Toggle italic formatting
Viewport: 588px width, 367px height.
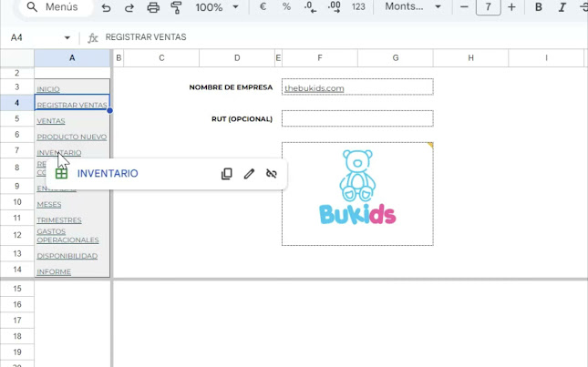[x=562, y=6]
